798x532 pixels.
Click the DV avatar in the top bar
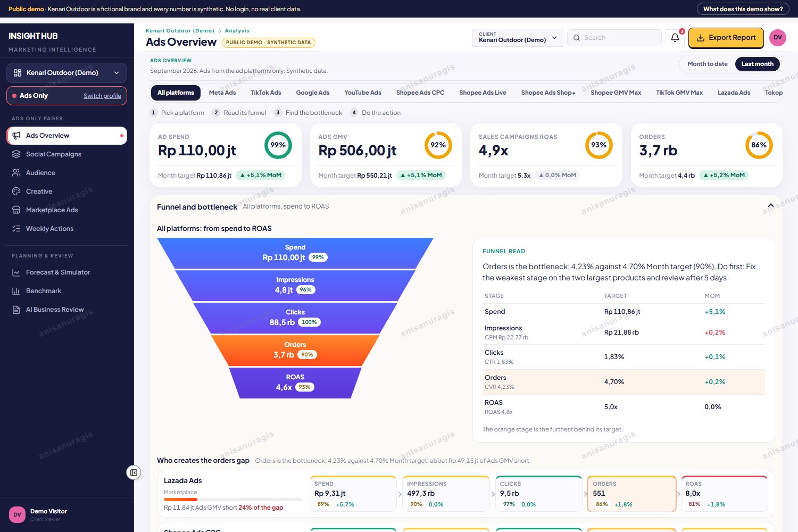pyautogui.click(x=778, y=38)
